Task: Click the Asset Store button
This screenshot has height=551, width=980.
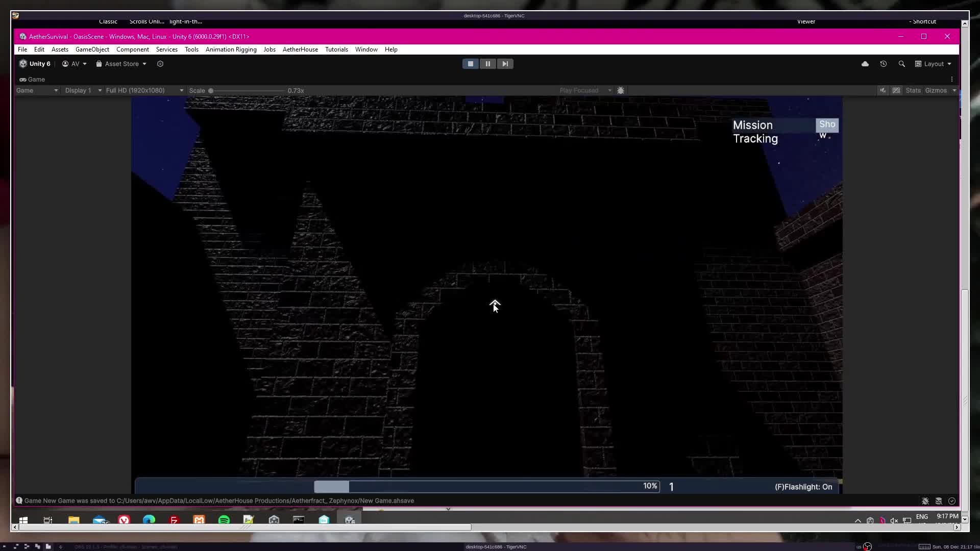Action: pos(121,64)
